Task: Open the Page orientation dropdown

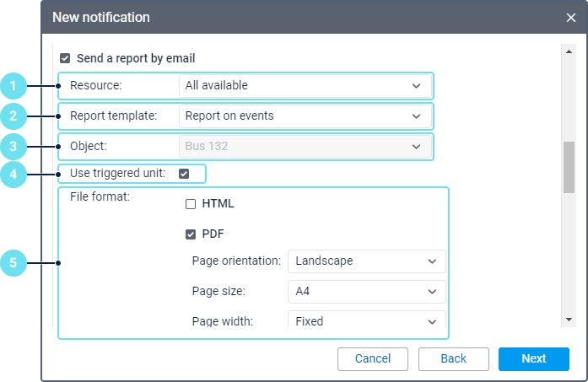Action: [x=366, y=261]
